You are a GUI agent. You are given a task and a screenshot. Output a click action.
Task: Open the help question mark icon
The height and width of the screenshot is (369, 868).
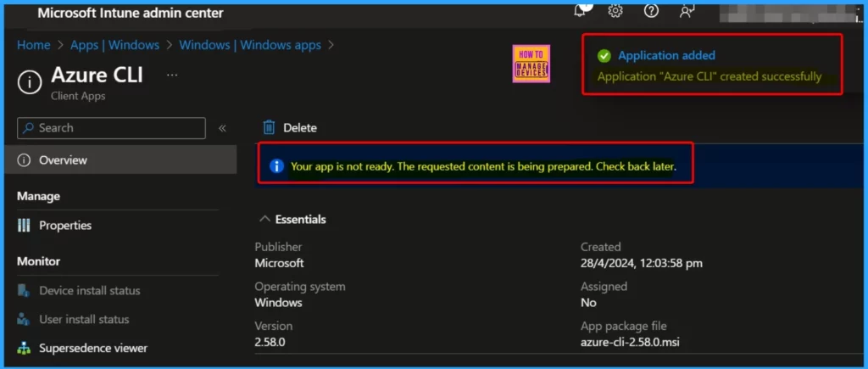point(651,11)
